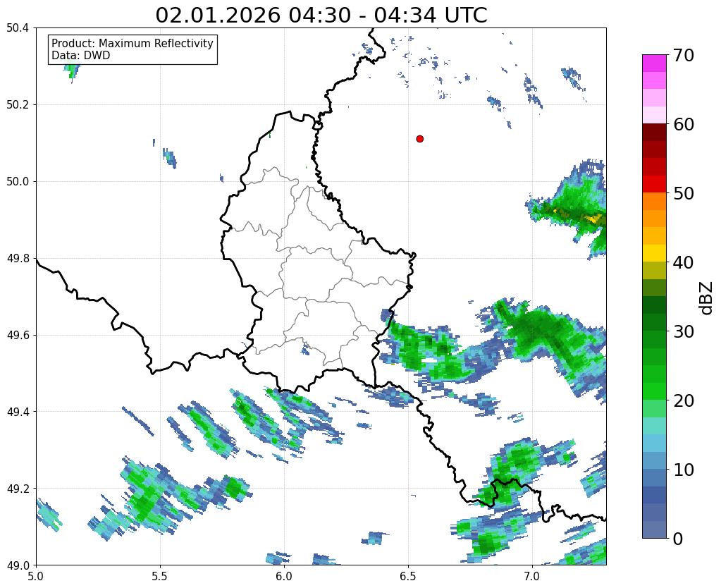Screen dimensions: 721x588
Task: Click the latitude label 50.4
Action: pos(18,28)
